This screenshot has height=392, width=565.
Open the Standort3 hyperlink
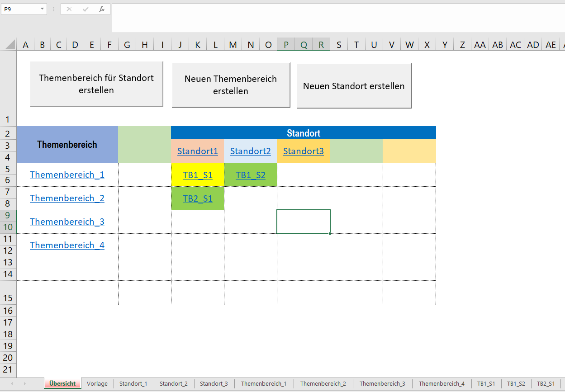pyautogui.click(x=304, y=151)
